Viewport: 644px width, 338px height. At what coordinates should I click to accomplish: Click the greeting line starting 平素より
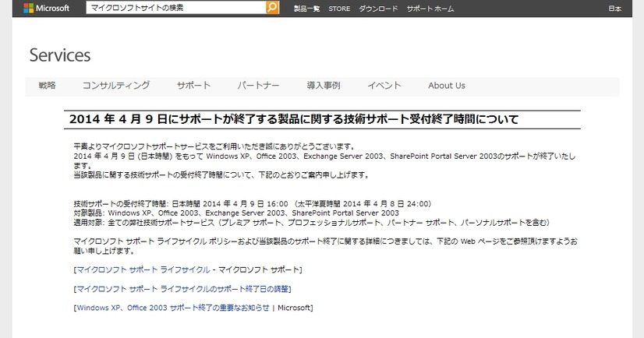[x=214, y=146]
